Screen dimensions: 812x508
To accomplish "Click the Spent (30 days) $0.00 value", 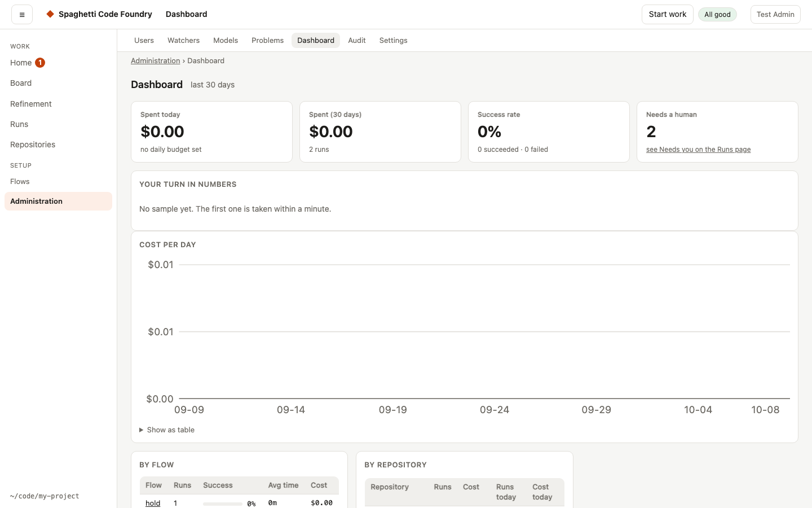I will [331, 132].
